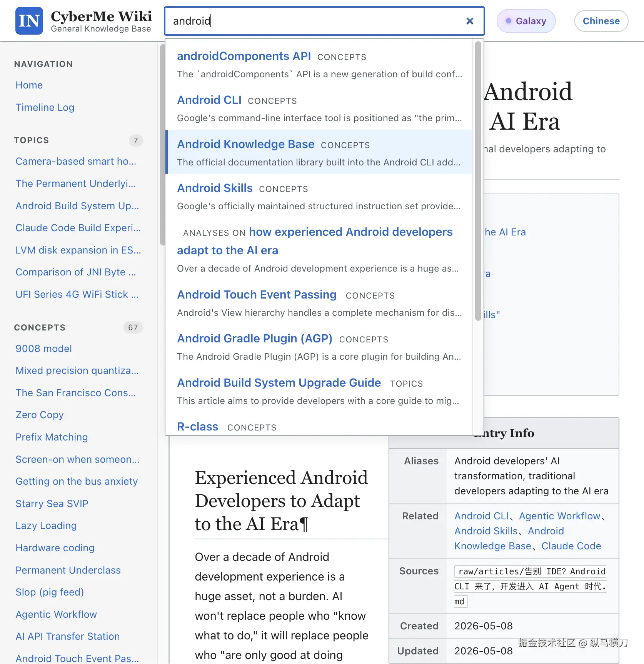Open the LVM disk expansion in ES... topic
Image resolution: width=644 pixels, height=664 pixels.
click(x=78, y=250)
